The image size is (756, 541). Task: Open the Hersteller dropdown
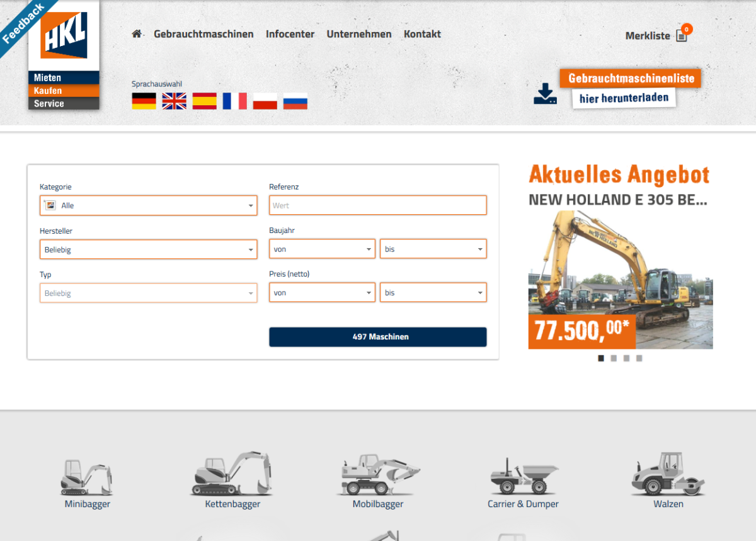[149, 249]
